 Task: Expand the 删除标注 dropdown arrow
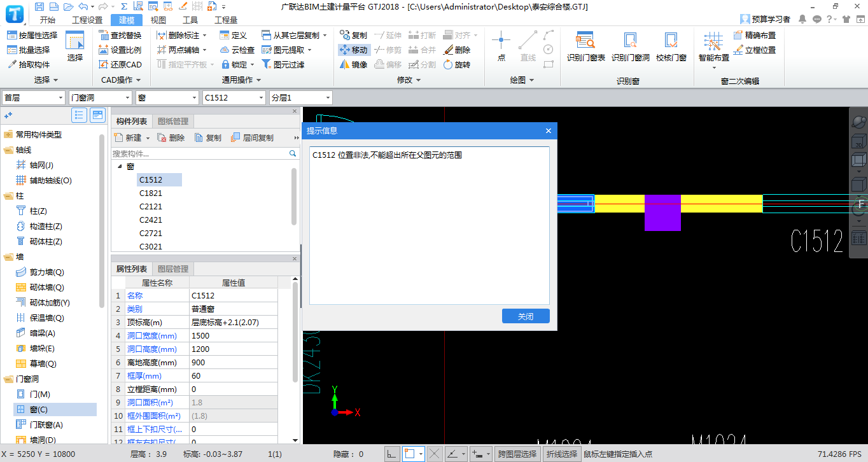tap(204, 36)
